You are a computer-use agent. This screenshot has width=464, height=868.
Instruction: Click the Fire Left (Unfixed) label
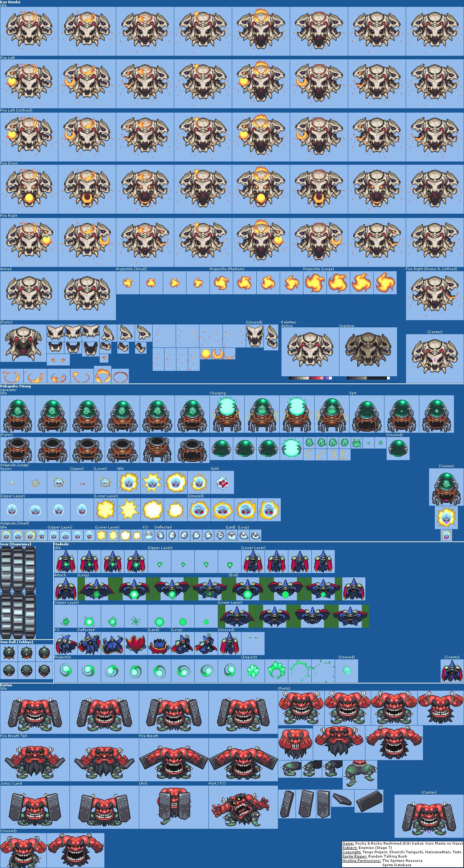point(16,110)
